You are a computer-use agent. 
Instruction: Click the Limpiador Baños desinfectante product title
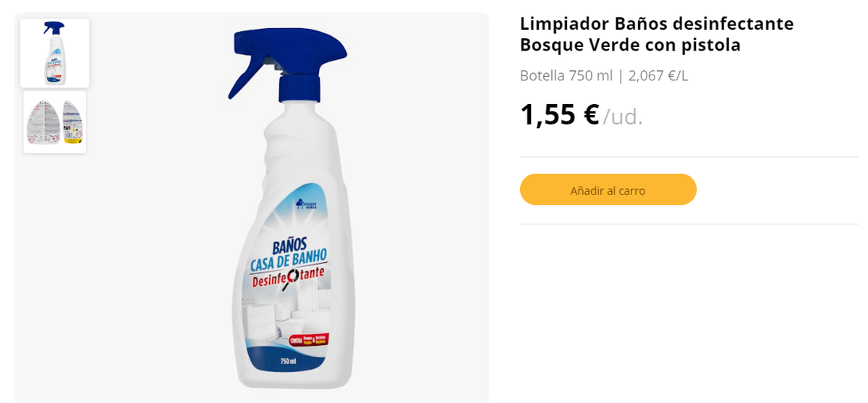coord(657,34)
